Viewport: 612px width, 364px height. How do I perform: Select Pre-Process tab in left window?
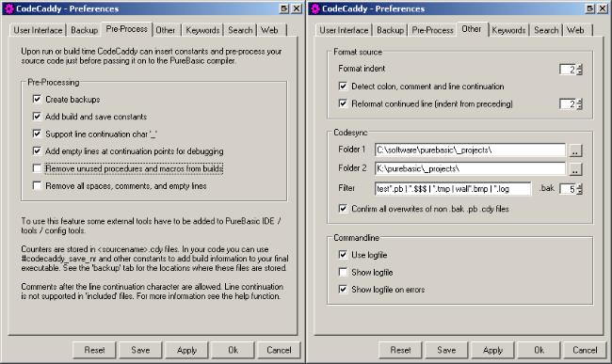(x=126, y=29)
